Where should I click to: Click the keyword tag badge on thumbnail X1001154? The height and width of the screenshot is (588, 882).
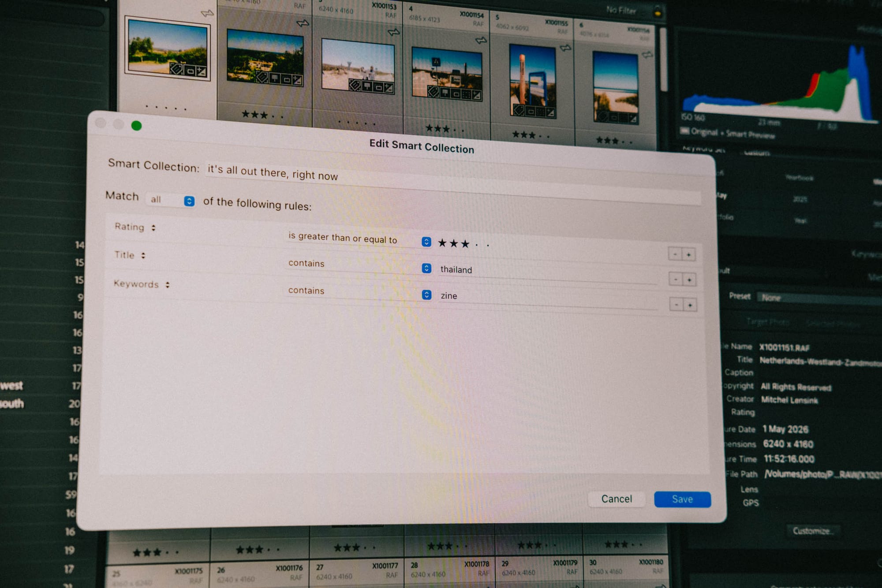(434, 91)
